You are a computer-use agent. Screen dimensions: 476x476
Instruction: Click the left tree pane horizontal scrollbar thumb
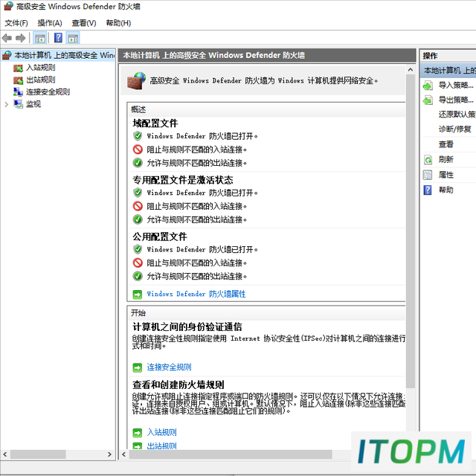38,454
